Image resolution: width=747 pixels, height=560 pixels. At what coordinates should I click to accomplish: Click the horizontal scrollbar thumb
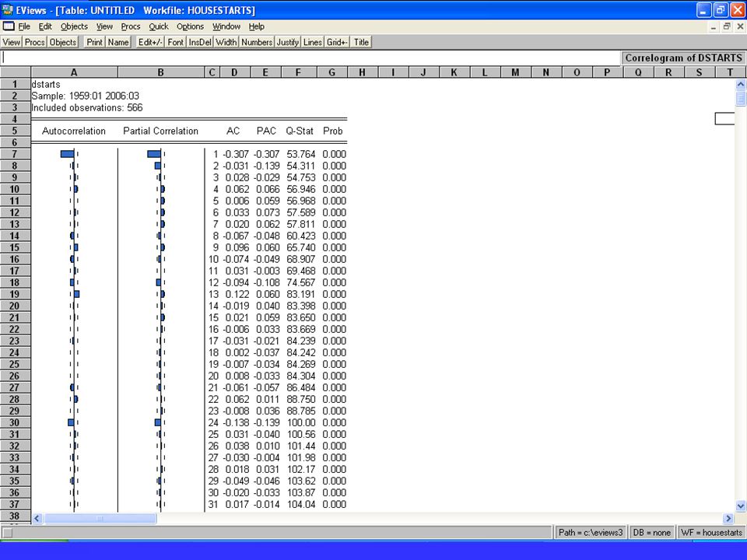pyautogui.click(x=100, y=518)
